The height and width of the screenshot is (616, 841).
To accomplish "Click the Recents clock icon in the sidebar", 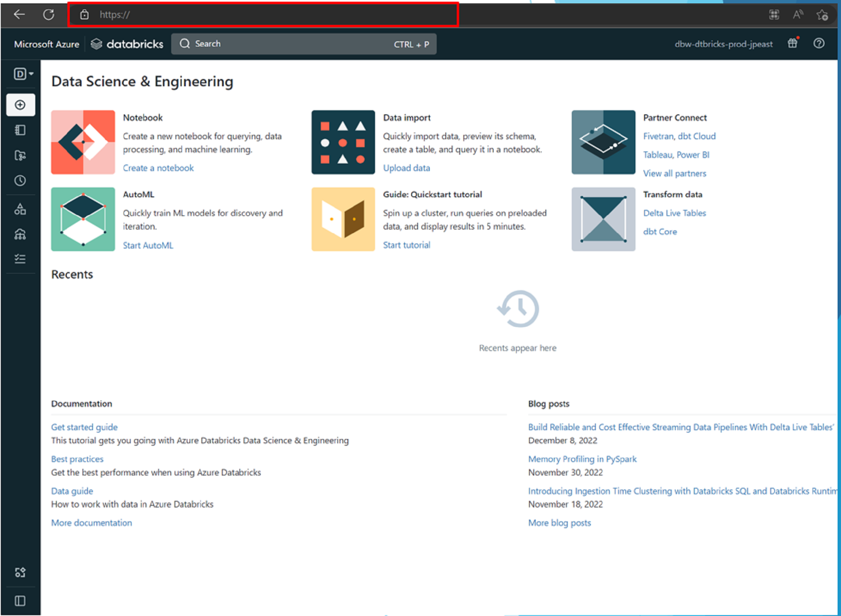I will 20,181.
